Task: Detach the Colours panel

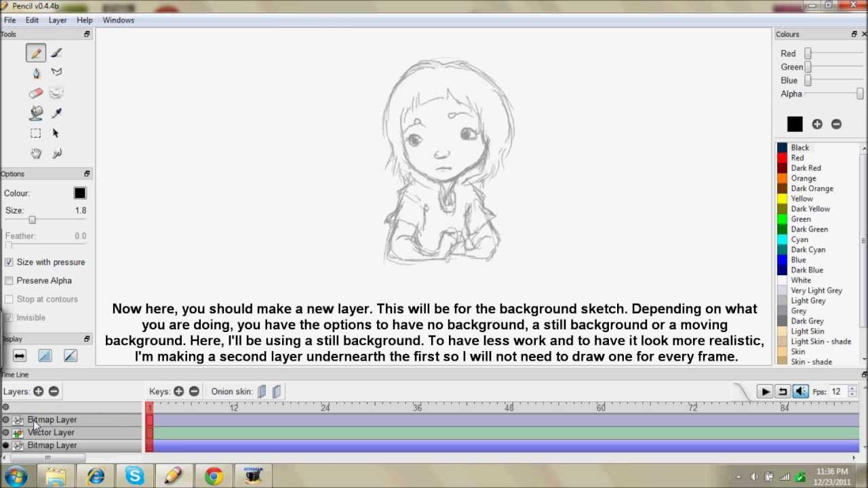Action: (x=853, y=33)
